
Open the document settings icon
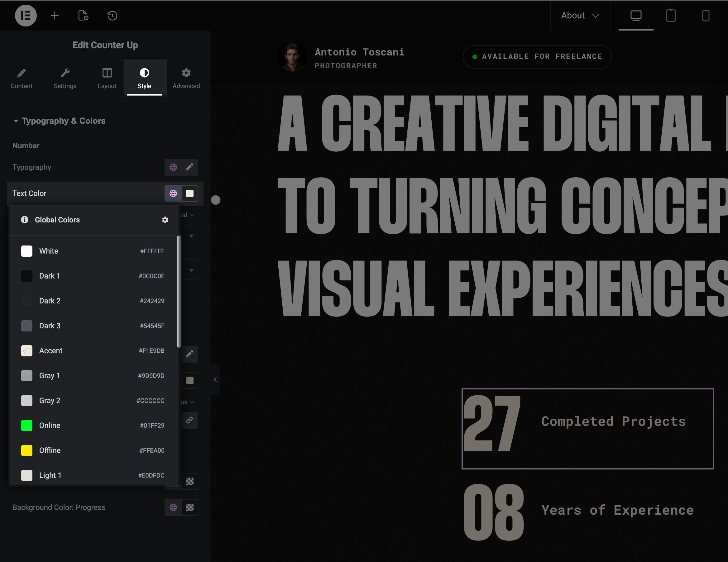pyautogui.click(x=83, y=16)
